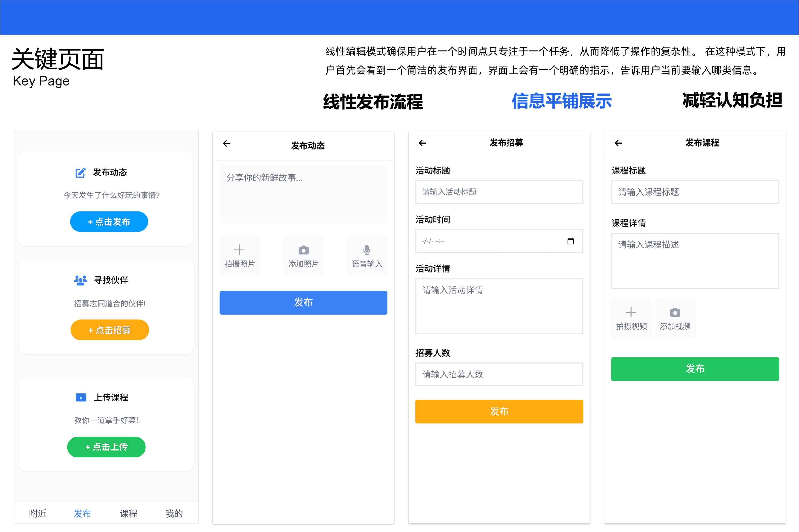Image resolution: width=799 pixels, height=532 pixels.
Task: Click back arrow on 发布动态 page
Action: (227, 144)
